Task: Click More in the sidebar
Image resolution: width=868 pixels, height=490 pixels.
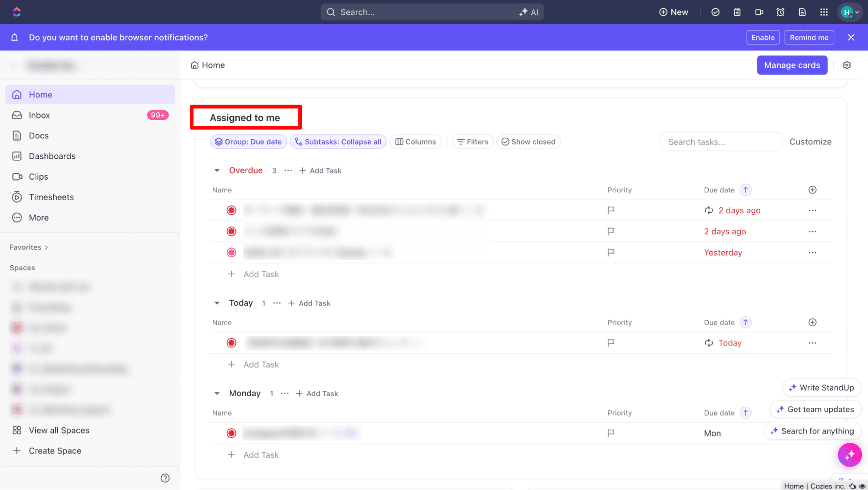Action: pyautogui.click(x=90, y=217)
